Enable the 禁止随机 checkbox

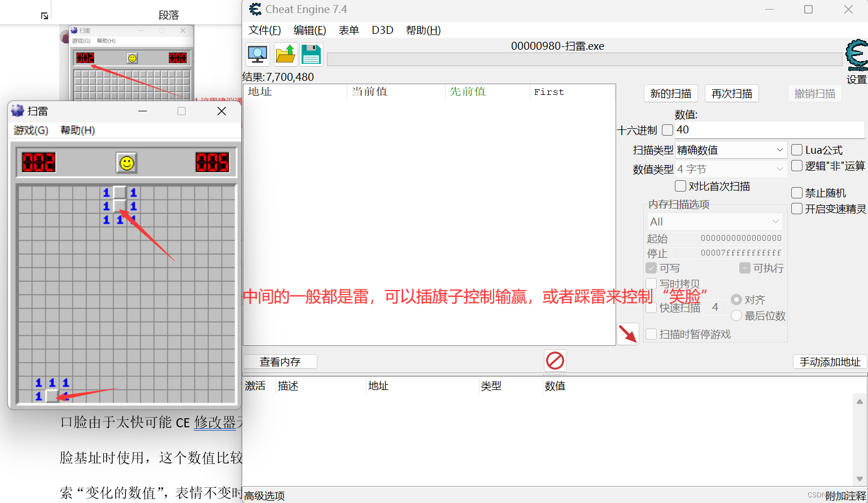[797, 193]
